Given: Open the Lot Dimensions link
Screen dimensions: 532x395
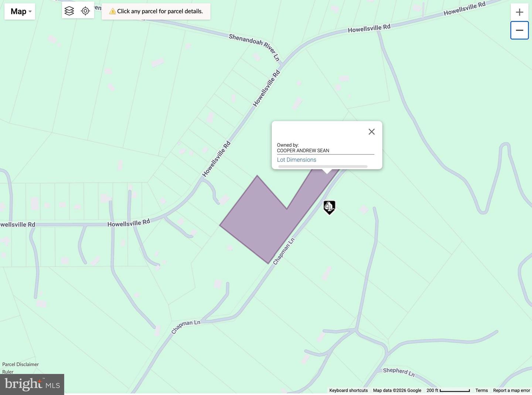Looking at the screenshot, I should [296, 160].
